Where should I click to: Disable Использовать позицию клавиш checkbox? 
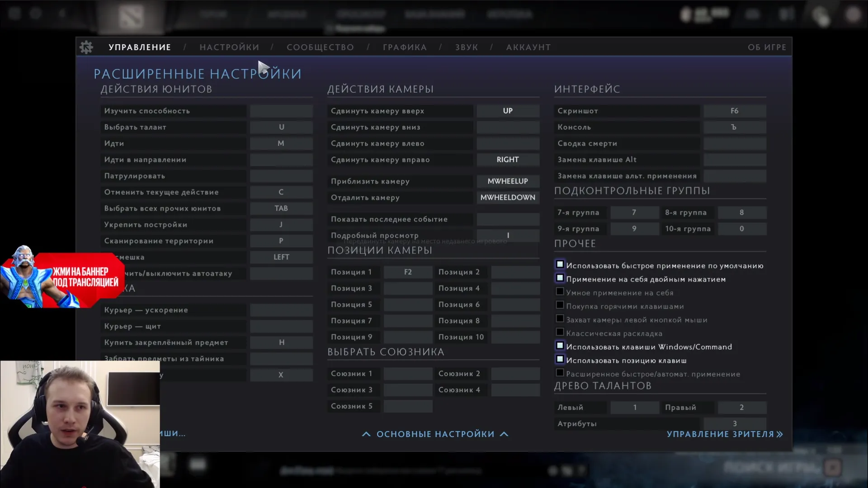[560, 359]
